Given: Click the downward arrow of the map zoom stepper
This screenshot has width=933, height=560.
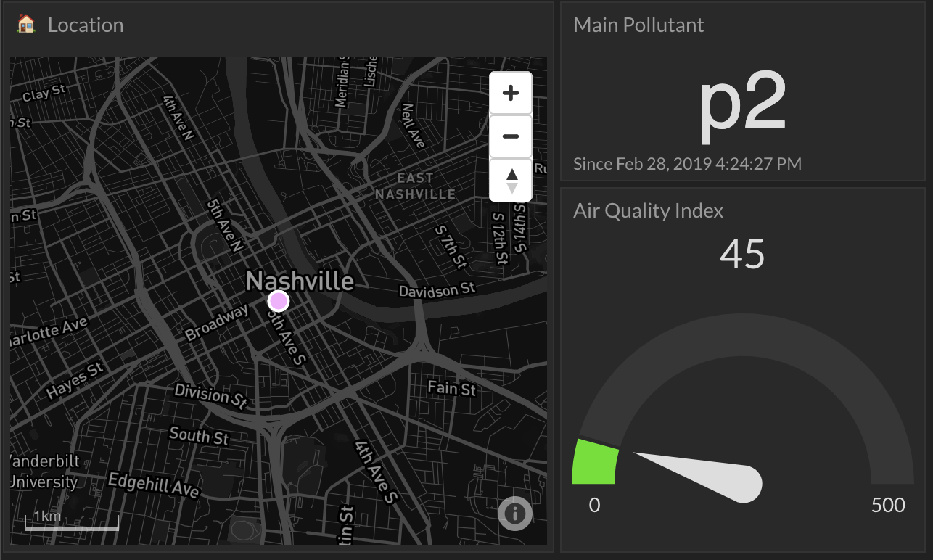Looking at the screenshot, I should point(511,188).
